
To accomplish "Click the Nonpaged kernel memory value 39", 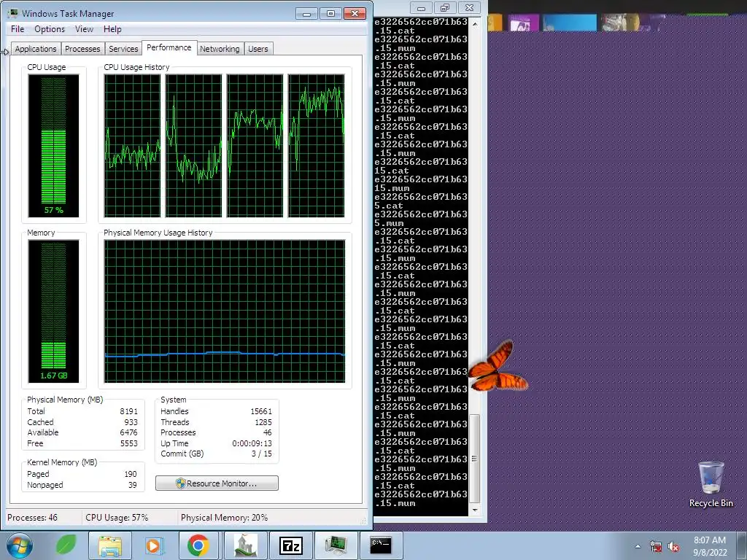I will [x=133, y=485].
